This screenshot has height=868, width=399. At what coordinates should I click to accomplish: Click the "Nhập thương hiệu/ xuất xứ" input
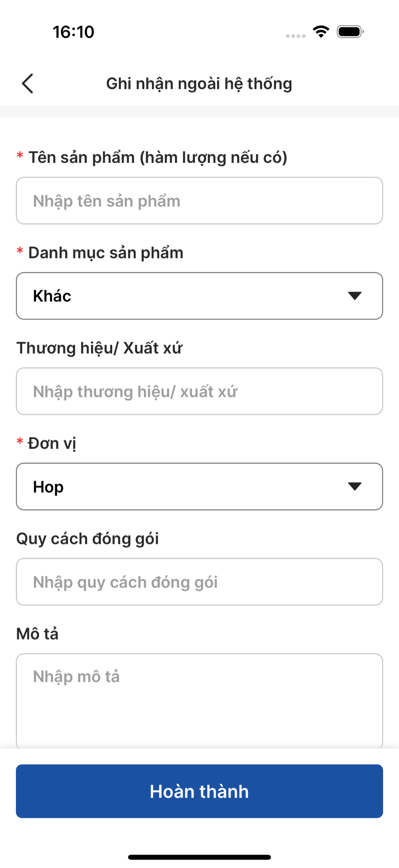pyautogui.click(x=199, y=391)
